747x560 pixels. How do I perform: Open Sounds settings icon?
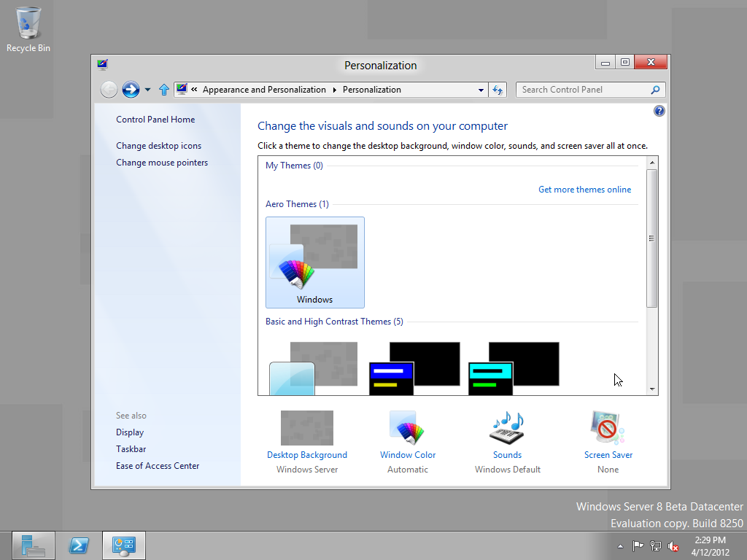508,427
